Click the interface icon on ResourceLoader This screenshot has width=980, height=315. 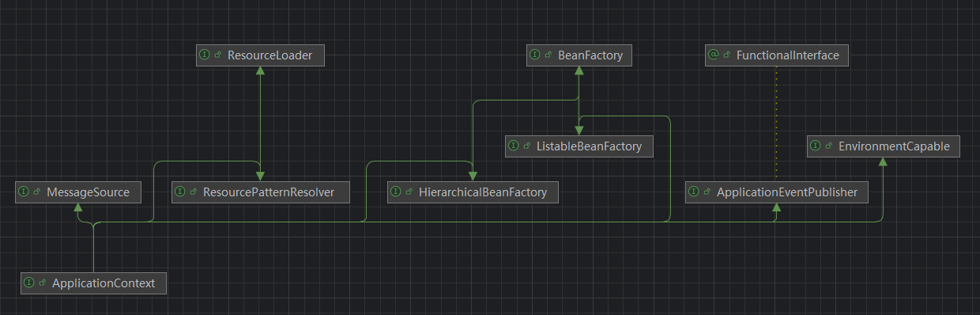[205, 55]
